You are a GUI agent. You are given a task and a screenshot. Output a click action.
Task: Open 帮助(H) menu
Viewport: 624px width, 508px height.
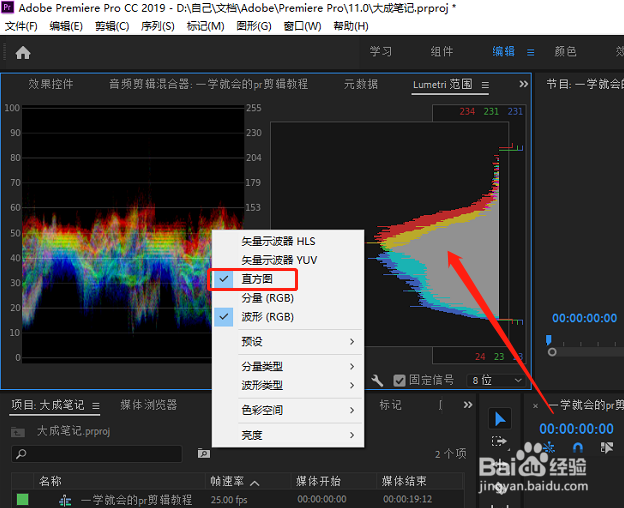coord(351,26)
